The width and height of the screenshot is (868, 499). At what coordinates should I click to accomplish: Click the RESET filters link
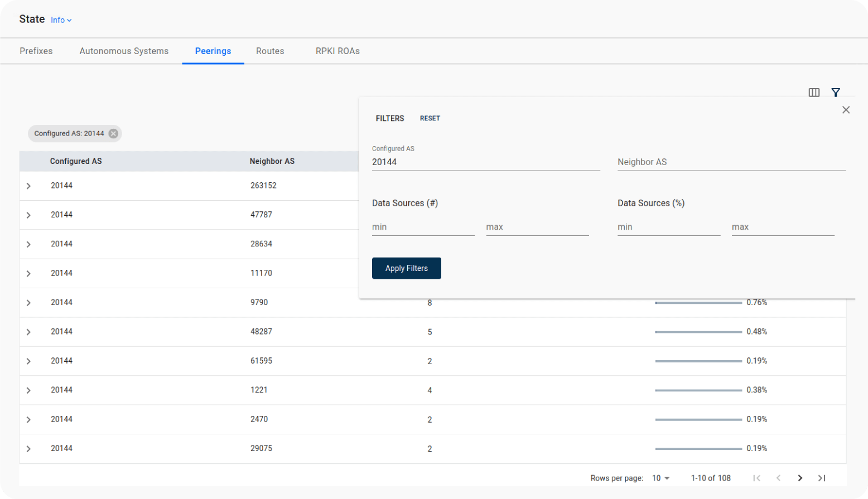coord(430,118)
